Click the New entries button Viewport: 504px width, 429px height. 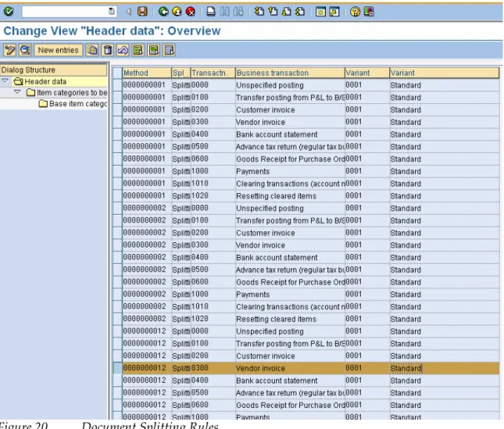[x=58, y=50]
